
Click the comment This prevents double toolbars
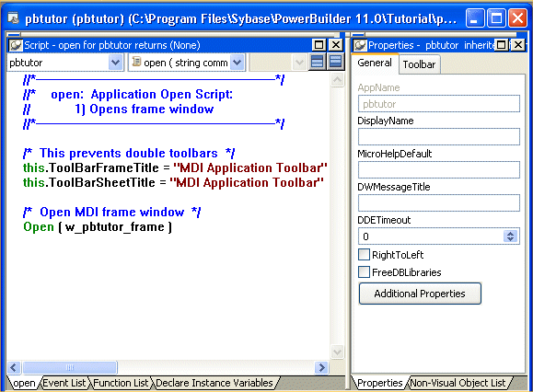(x=129, y=153)
